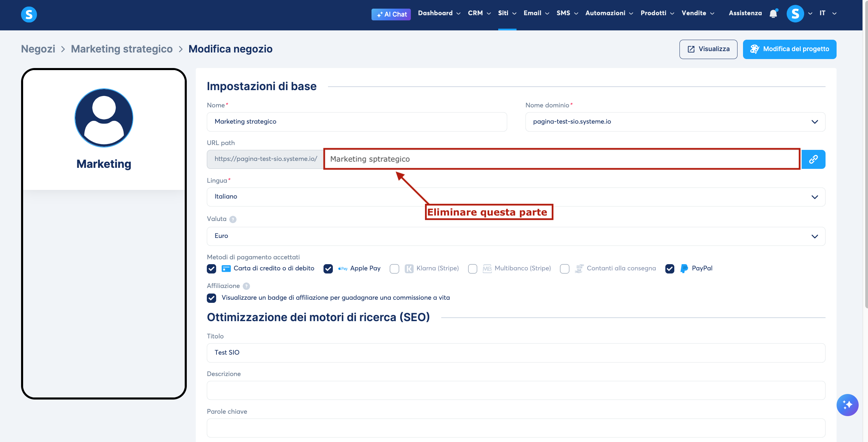868x442 pixels.
Task: Click the sparkle icon in AI Chat
Action: 380,15
